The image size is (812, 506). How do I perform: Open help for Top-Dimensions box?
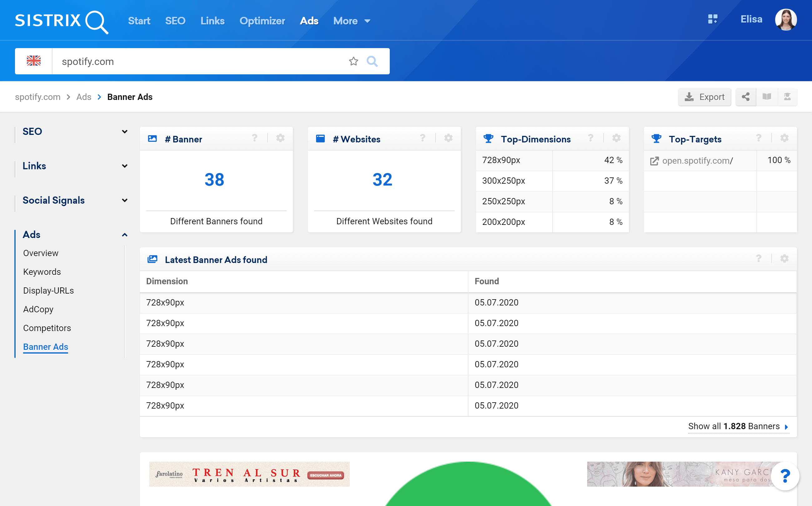tap(591, 138)
